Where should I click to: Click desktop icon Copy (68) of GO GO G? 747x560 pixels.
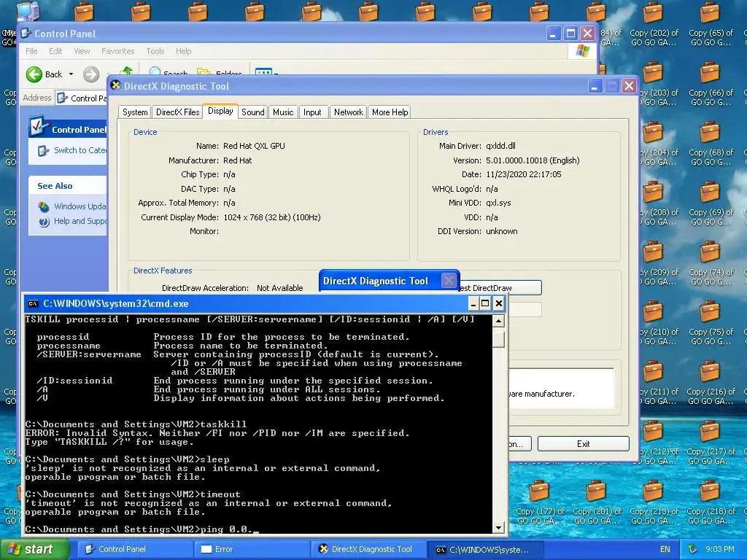click(711, 144)
